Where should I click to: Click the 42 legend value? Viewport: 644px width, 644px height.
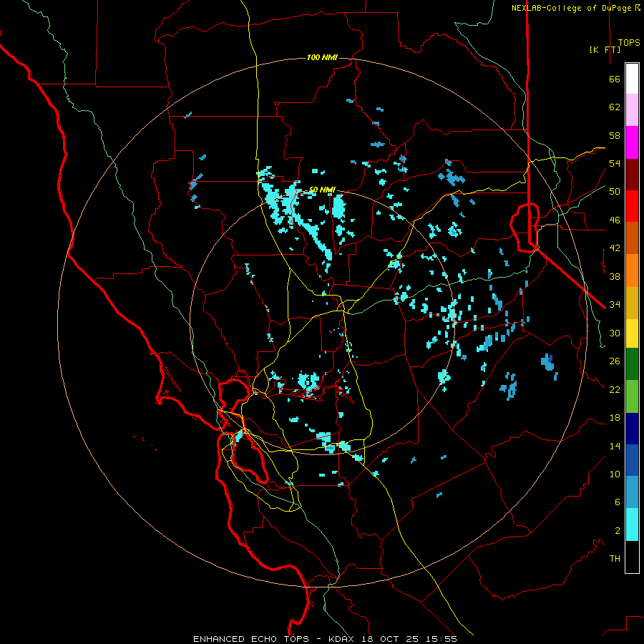pos(615,248)
